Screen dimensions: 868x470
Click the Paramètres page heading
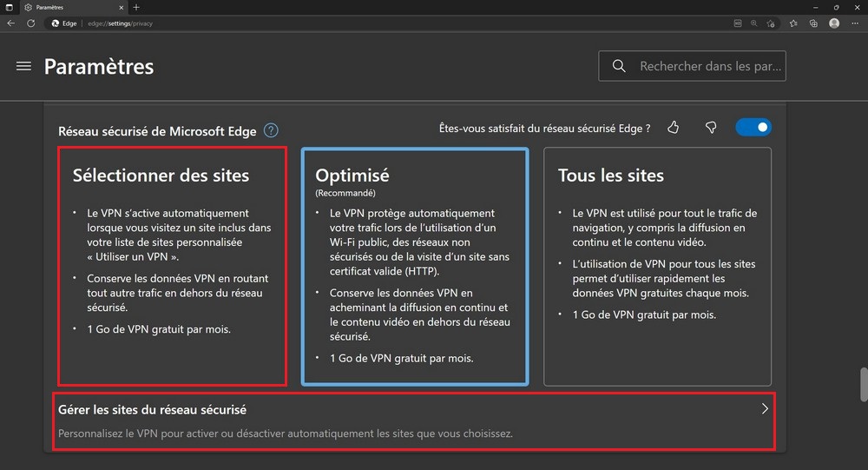tap(99, 67)
